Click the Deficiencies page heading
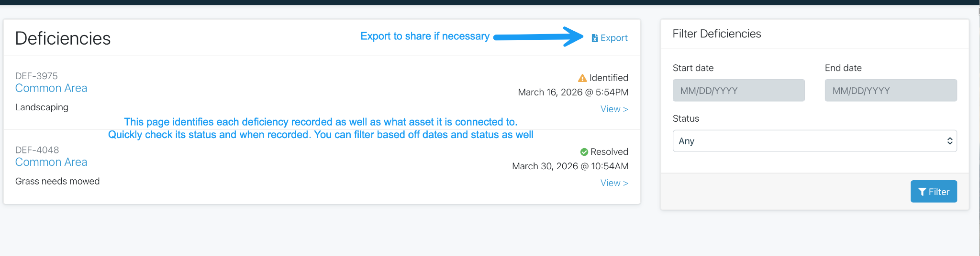The image size is (980, 256). [63, 38]
